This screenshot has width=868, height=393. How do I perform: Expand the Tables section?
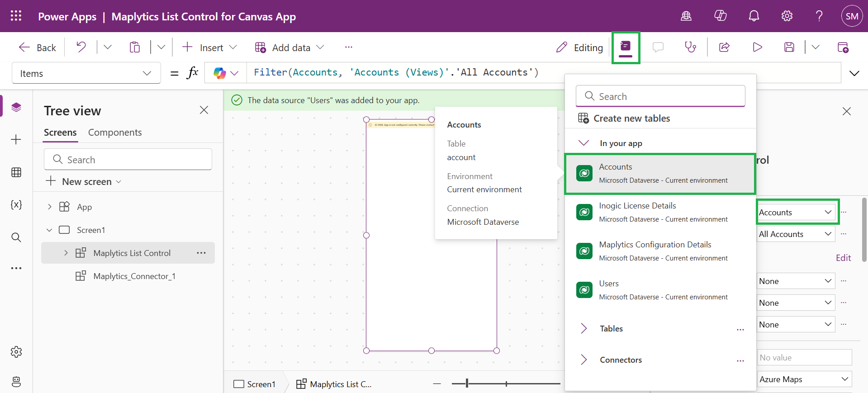tap(583, 328)
